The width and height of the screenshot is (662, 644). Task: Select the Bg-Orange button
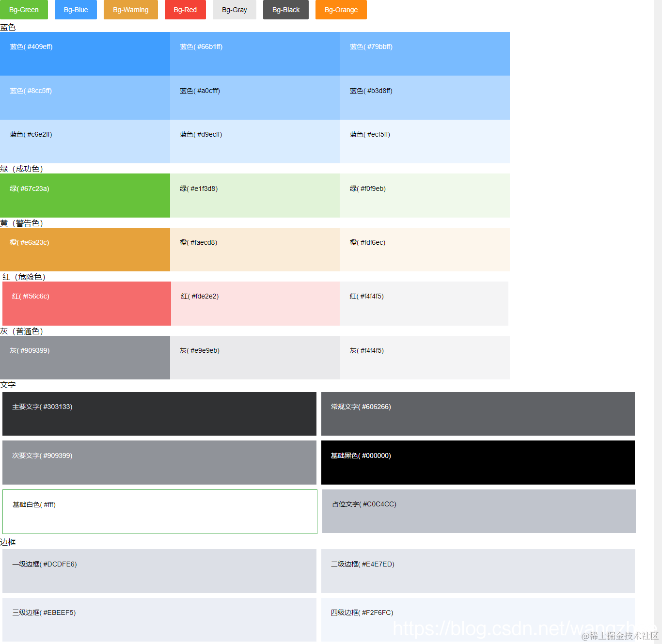tap(341, 10)
